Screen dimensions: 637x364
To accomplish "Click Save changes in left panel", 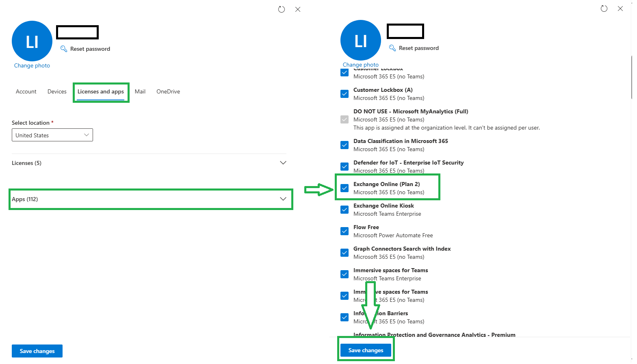I will click(37, 351).
